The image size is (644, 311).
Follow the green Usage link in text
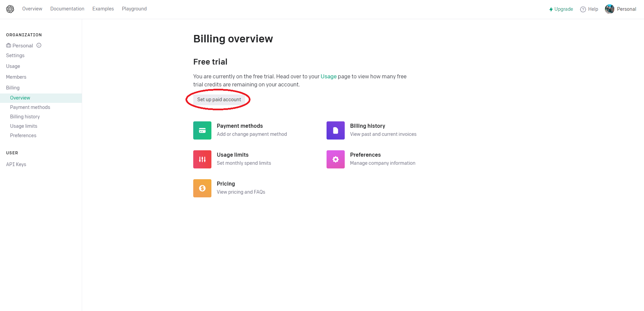[x=328, y=76]
